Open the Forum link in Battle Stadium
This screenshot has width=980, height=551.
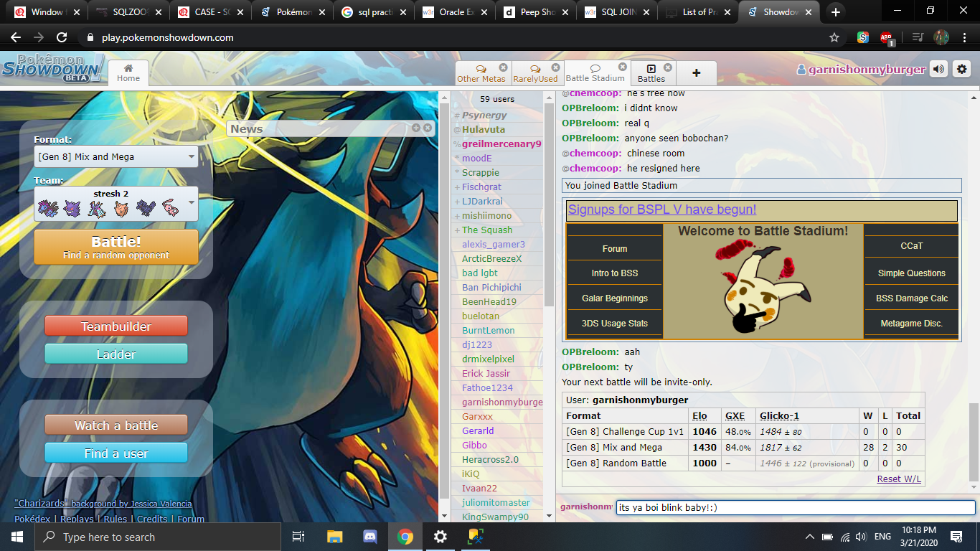(x=615, y=248)
